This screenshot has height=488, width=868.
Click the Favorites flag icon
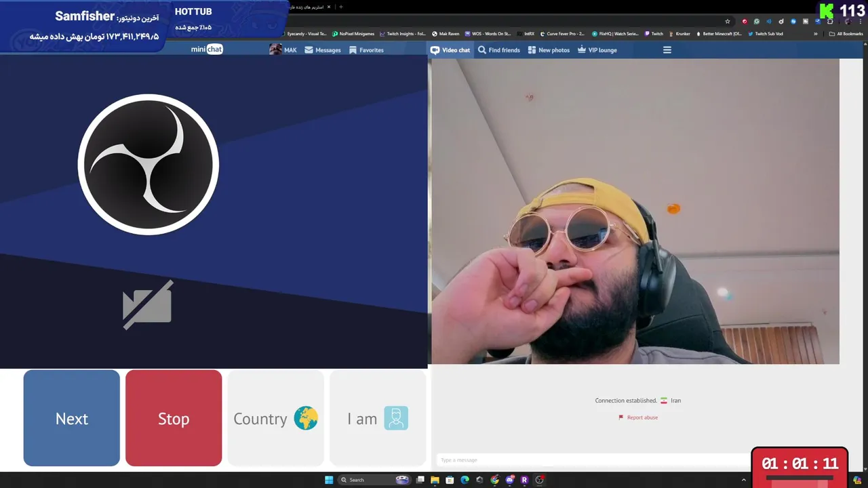pos(353,49)
